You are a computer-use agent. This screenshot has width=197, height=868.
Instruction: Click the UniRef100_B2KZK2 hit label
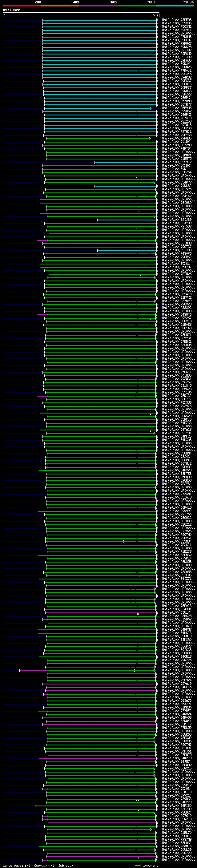[176, 94]
